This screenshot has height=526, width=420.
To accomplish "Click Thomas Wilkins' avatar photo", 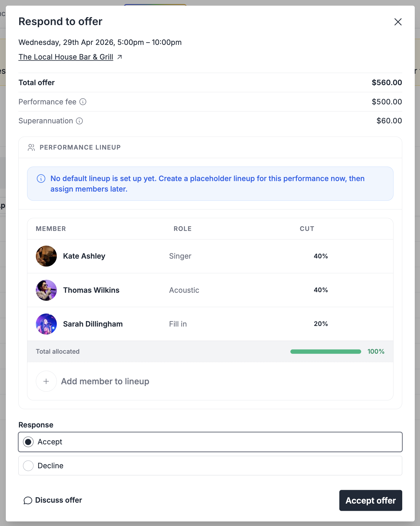I will point(46,290).
